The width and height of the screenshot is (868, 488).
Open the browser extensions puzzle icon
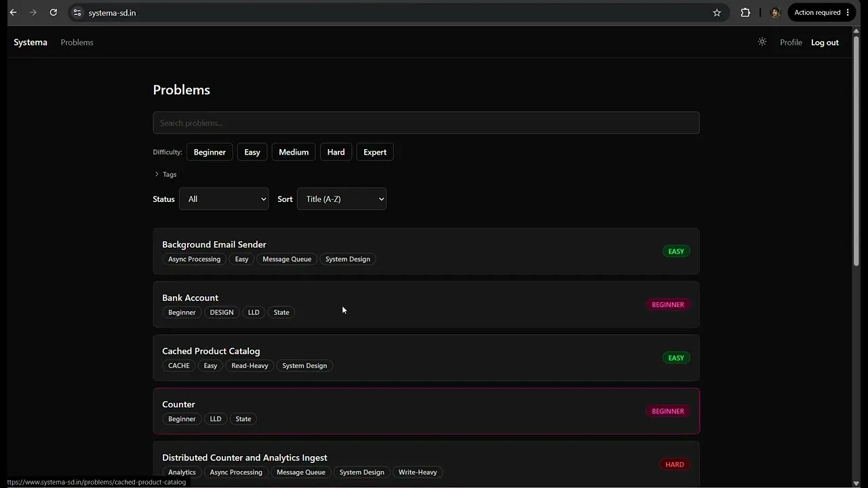(x=745, y=12)
